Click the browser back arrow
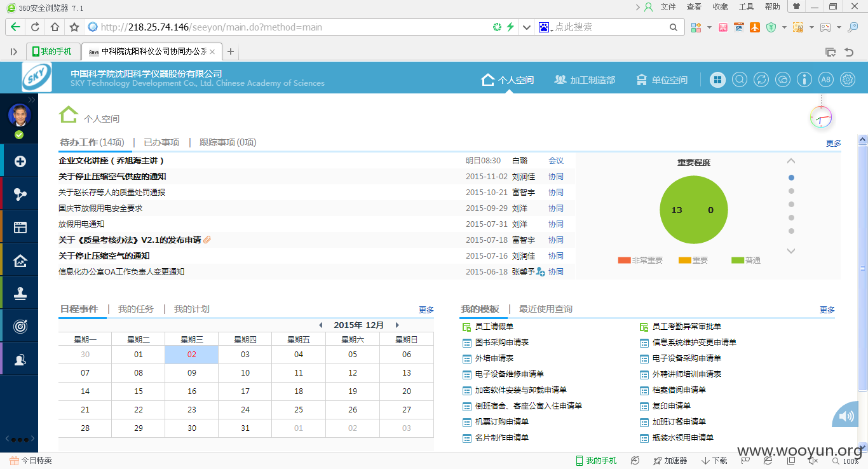Screen dimensions: 868x469 pyautogui.click(x=15, y=27)
